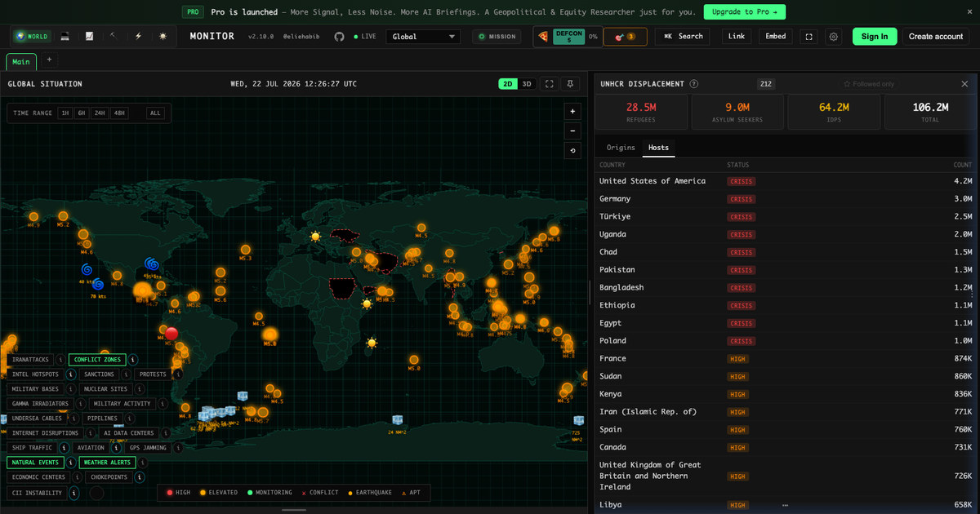980x514 pixels.
Task: Set time range to 24H
Action: tap(99, 113)
